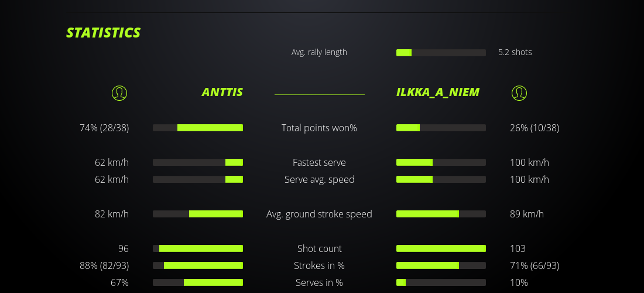The height and width of the screenshot is (293, 644).
Task: Click ILKKA_A_NIEM Strokes in % bar
Action: pyautogui.click(x=441, y=265)
